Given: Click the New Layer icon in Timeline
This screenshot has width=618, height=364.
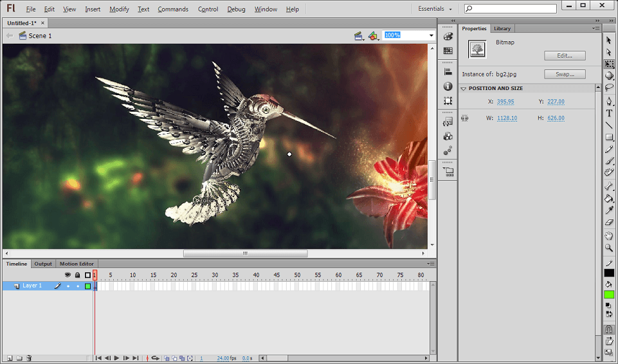Looking at the screenshot, I should pos(10,358).
